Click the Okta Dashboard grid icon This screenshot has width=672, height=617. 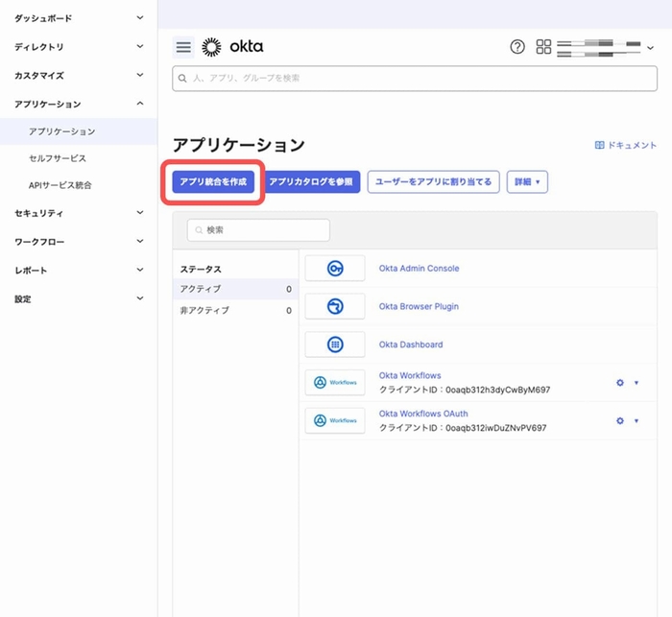click(x=335, y=344)
